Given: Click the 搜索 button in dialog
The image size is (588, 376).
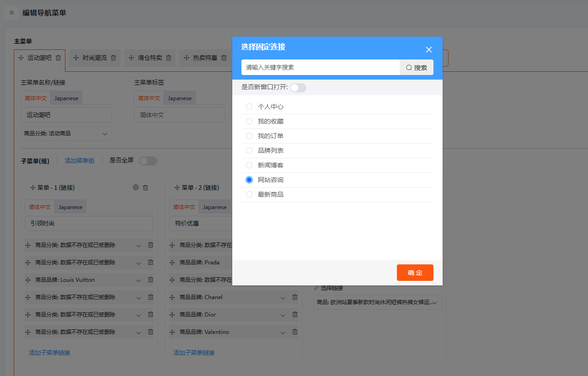Looking at the screenshot, I should [x=417, y=67].
